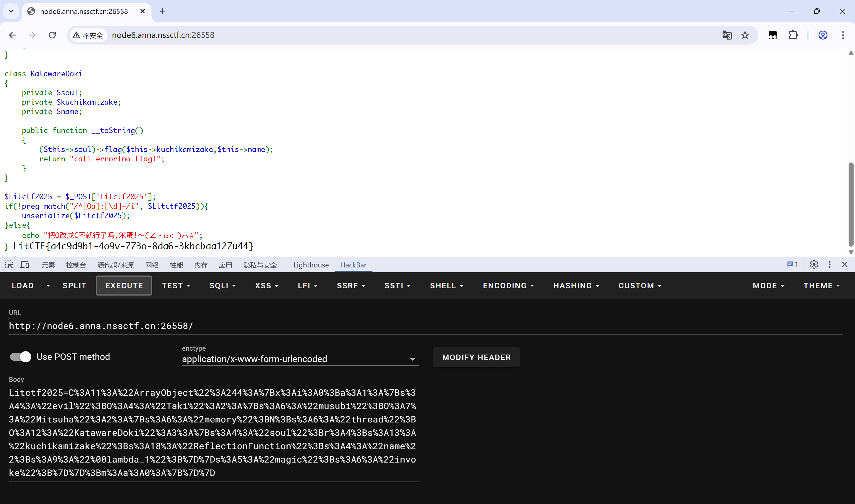This screenshot has height=504, width=855.
Task: Open the browser extensions puzzle icon
Action: 793,35
